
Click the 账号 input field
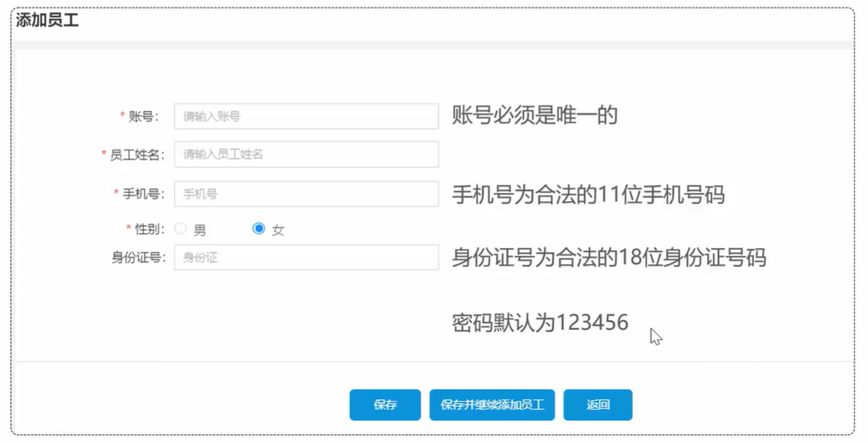306,116
